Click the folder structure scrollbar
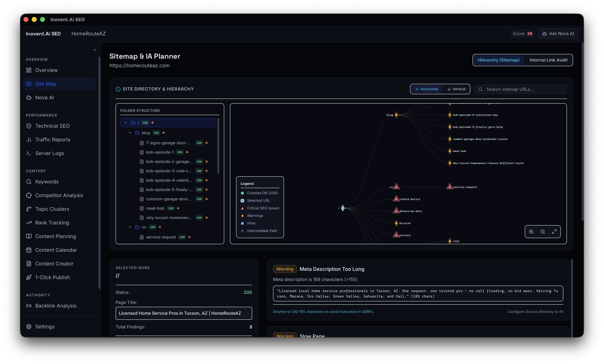Viewport: 604px width, 364px height. [x=218, y=146]
